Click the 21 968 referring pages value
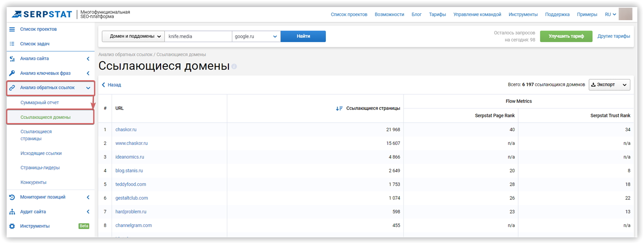The height and width of the screenshot is (244, 644). coord(393,130)
